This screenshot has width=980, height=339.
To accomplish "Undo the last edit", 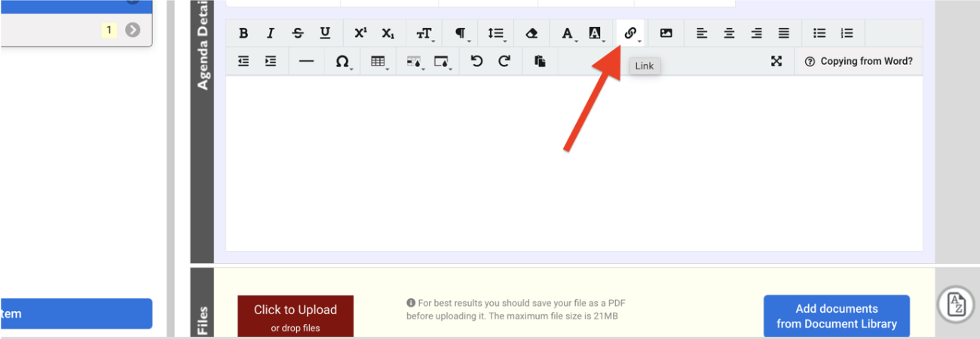I will click(476, 62).
